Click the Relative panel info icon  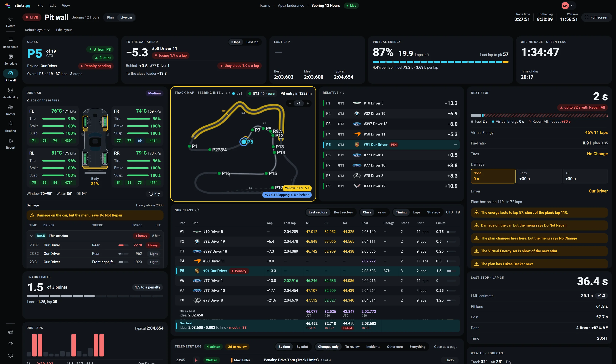pos(342,93)
